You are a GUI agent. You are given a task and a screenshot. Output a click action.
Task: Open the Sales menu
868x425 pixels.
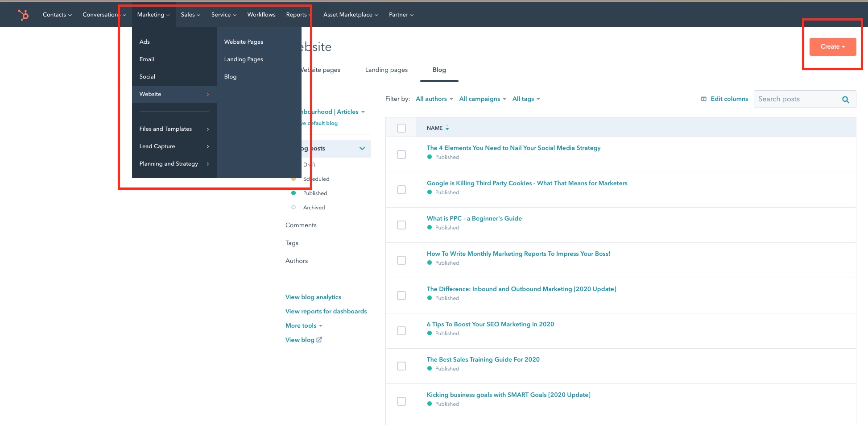[190, 15]
